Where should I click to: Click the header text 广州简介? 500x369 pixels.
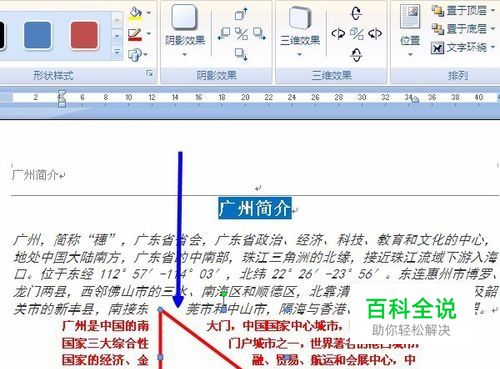pyautogui.click(x=35, y=174)
